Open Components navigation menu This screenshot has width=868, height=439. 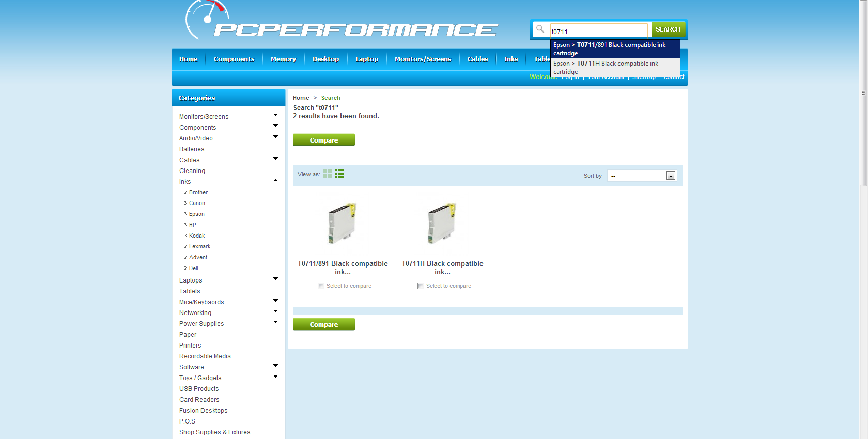pos(234,59)
